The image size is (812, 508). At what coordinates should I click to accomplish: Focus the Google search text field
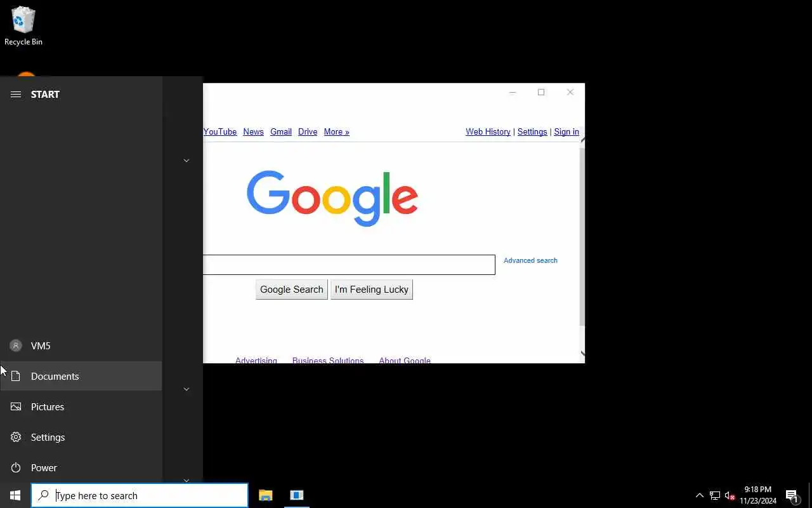click(x=349, y=265)
